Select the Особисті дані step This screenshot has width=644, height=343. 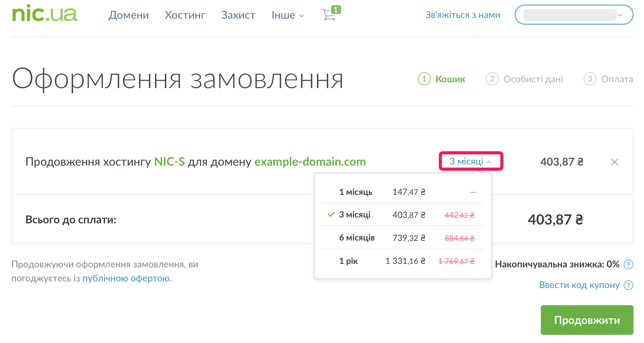(x=524, y=79)
